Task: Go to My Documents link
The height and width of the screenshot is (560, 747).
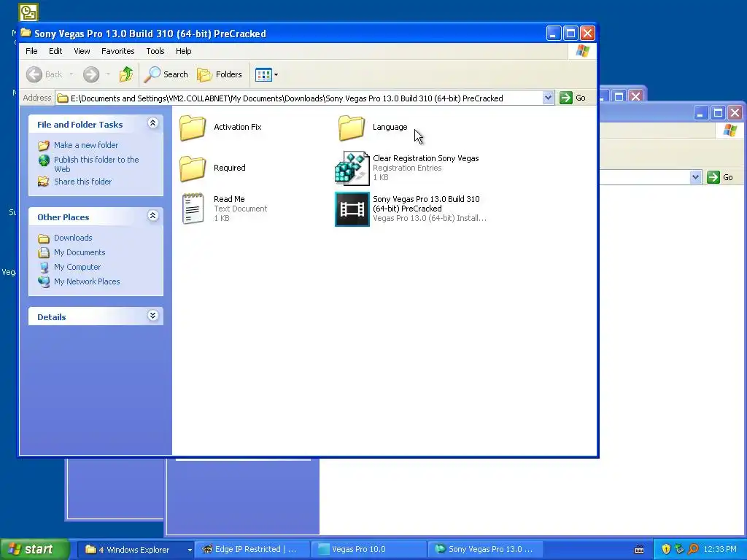Action: point(80,252)
